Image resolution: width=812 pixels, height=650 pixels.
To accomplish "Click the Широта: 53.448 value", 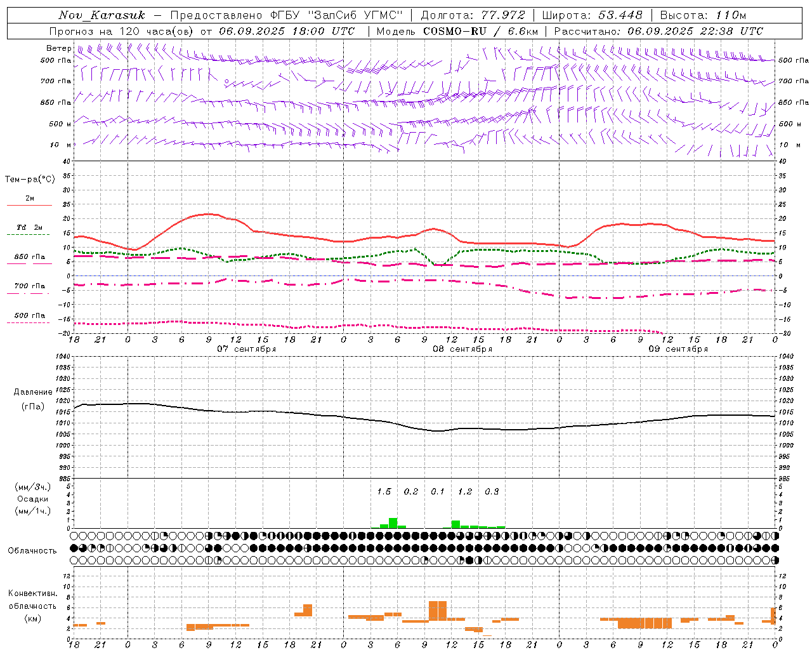I will (x=592, y=15).
